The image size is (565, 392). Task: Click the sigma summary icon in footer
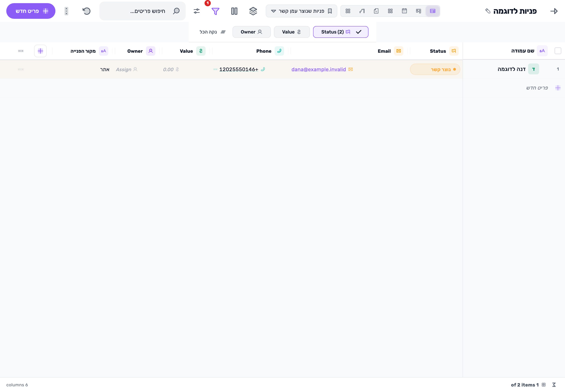(554, 385)
